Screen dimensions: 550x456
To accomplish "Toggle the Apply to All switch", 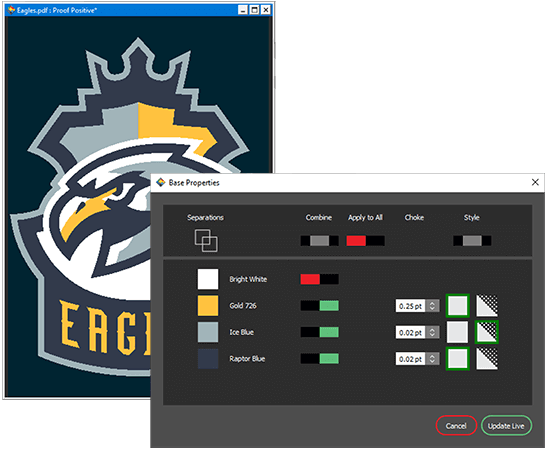I will [x=365, y=241].
